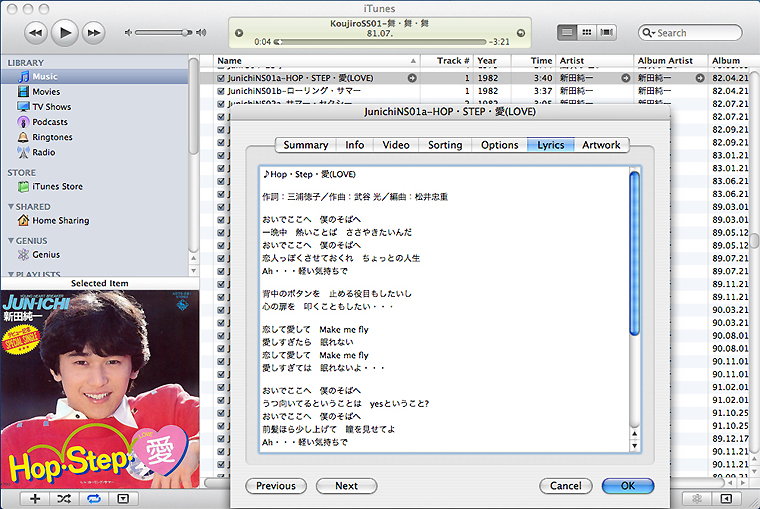Click the low volume speaker icon
Screen dimensions: 760x509
pos(128,32)
